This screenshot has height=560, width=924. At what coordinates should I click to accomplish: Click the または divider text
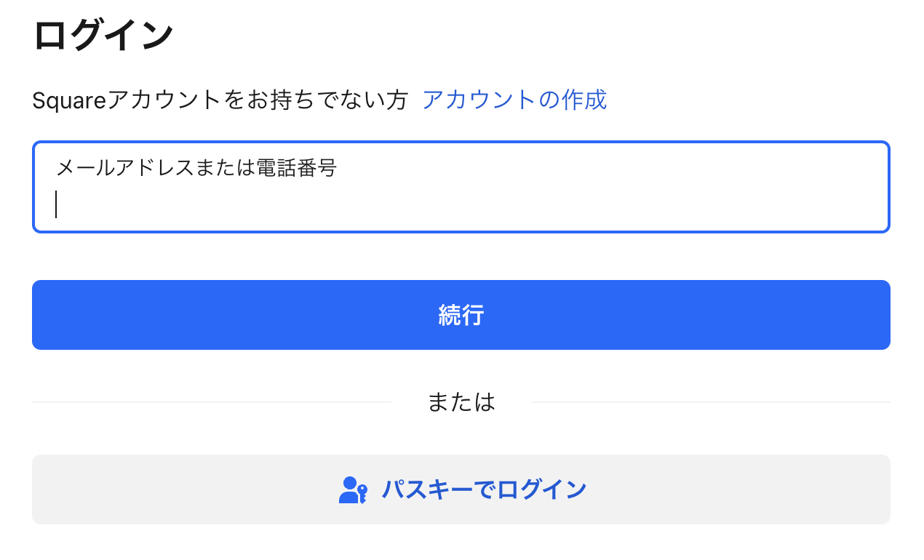coord(461,402)
